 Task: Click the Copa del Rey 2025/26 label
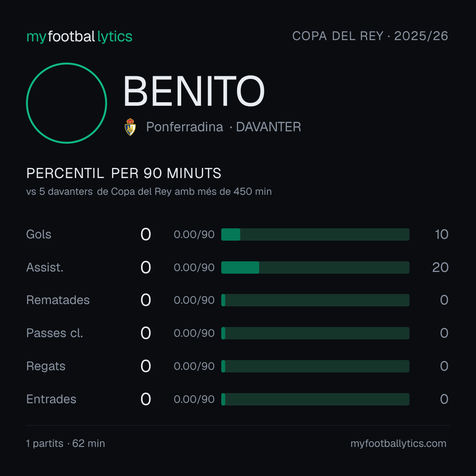[370, 36]
